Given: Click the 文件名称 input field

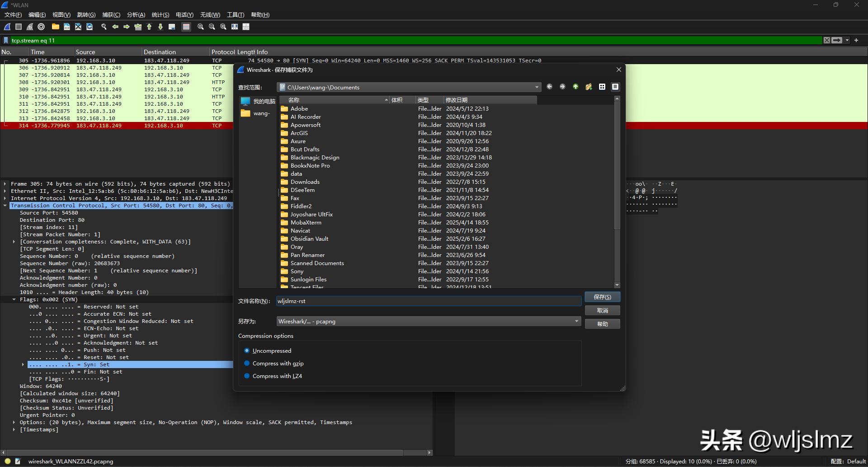Looking at the screenshot, I should click(x=428, y=301).
